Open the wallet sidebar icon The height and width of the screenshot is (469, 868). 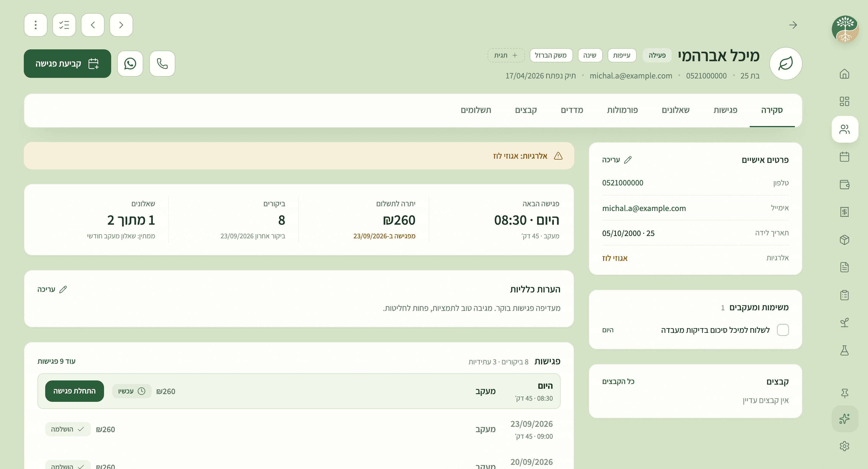[x=845, y=184]
